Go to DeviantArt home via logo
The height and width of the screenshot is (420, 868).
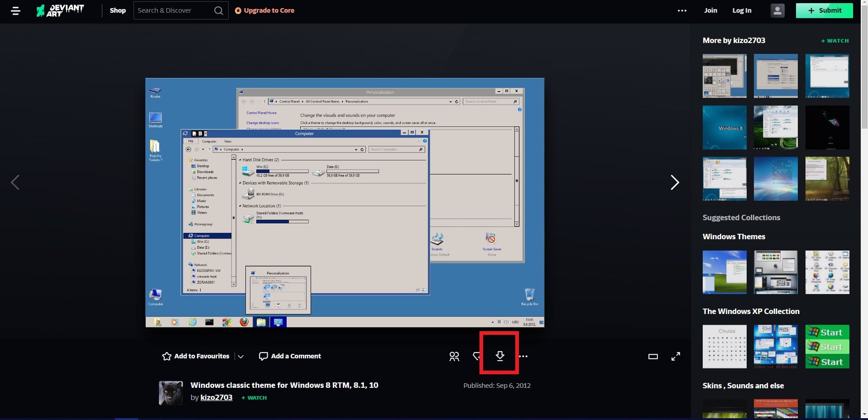60,10
